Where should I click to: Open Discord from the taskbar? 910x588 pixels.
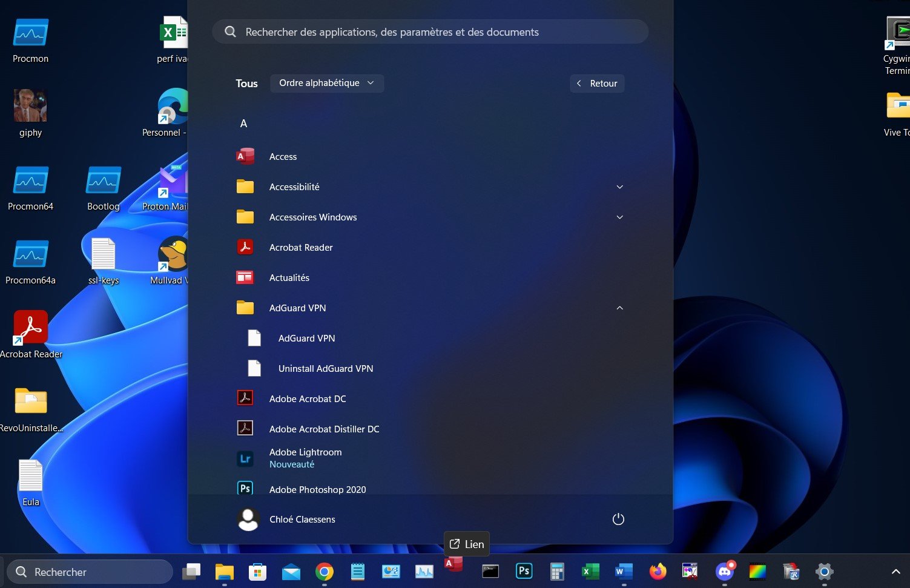(x=725, y=571)
